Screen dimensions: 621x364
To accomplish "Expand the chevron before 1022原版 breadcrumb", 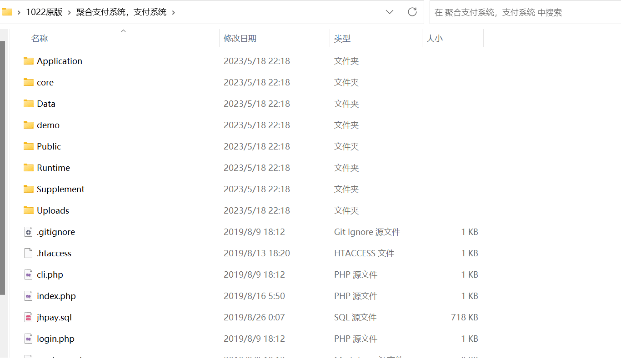I will (19, 12).
